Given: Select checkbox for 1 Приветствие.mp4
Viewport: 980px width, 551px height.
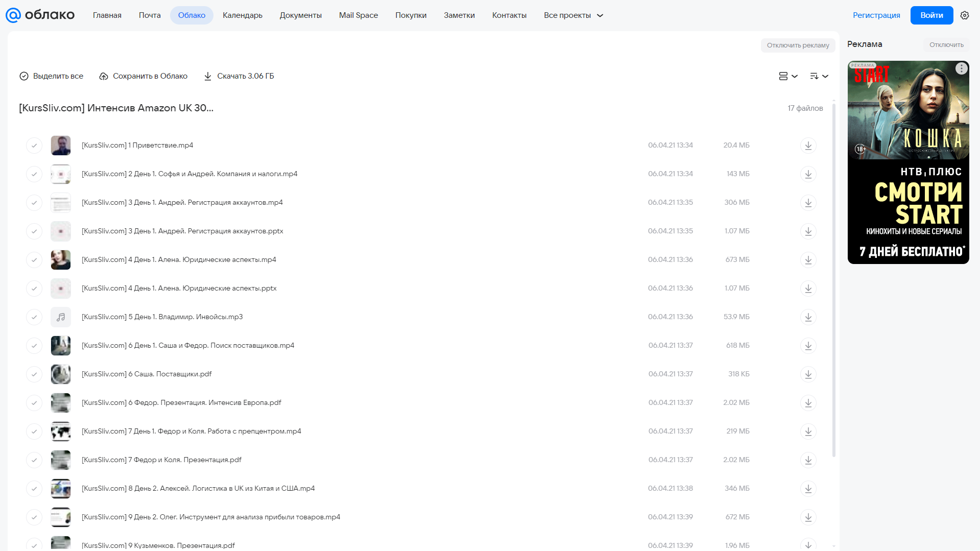Looking at the screenshot, I should 34,146.
